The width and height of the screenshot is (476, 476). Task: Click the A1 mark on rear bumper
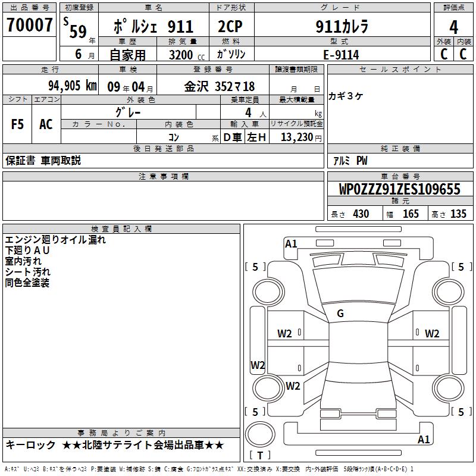coord(424,439)
